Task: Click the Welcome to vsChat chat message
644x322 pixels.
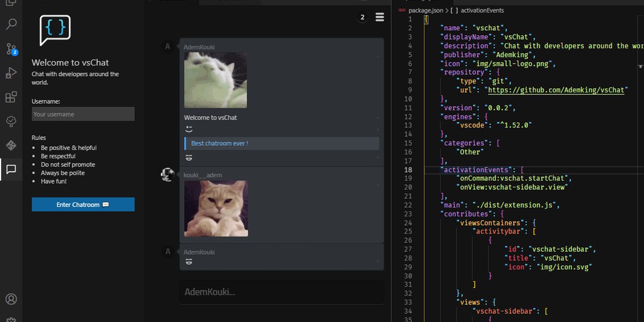Action: 210,118
